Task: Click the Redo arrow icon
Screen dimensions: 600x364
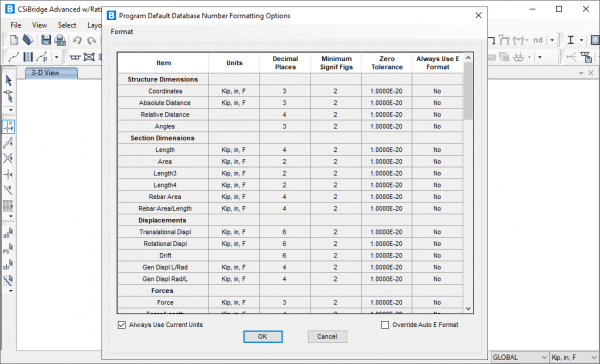Action: pos(91,40)
